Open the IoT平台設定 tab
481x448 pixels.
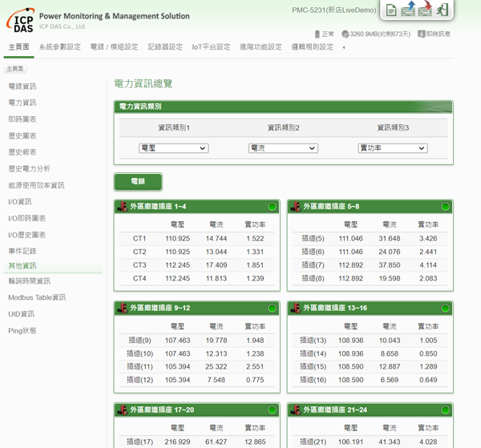211,47
